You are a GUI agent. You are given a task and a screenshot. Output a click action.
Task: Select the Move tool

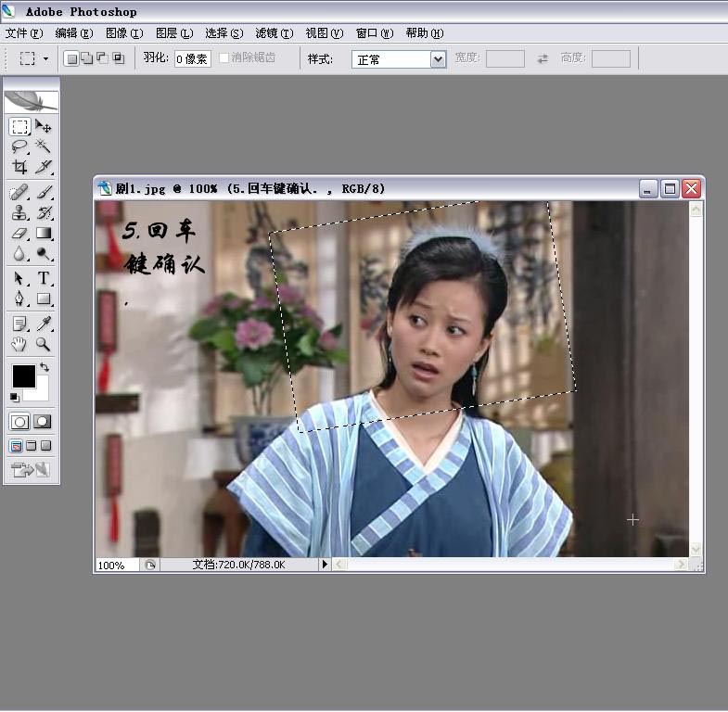point(44,126)
